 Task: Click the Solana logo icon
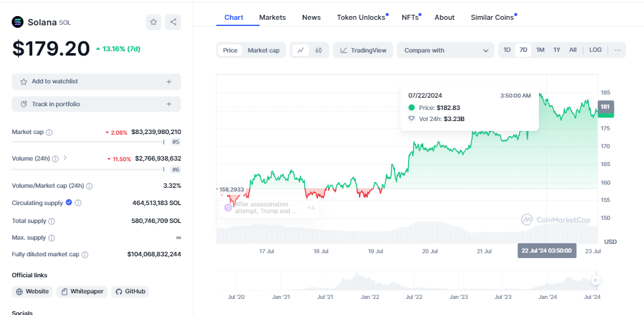(x=18, y=22)
